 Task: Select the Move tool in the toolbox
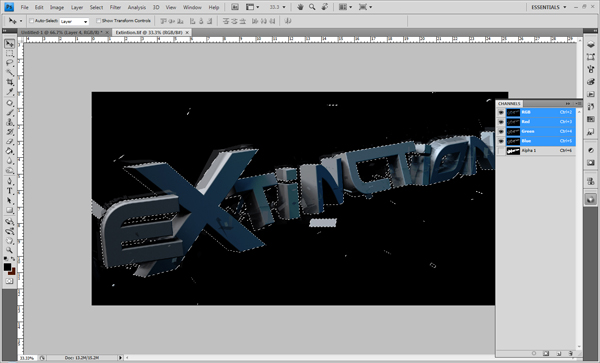(10, 44)
